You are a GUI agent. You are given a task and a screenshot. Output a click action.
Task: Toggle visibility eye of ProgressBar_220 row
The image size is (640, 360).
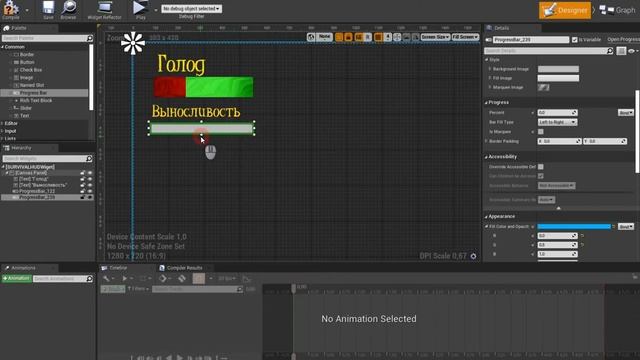pyautogui.click(x=90, y=197)
